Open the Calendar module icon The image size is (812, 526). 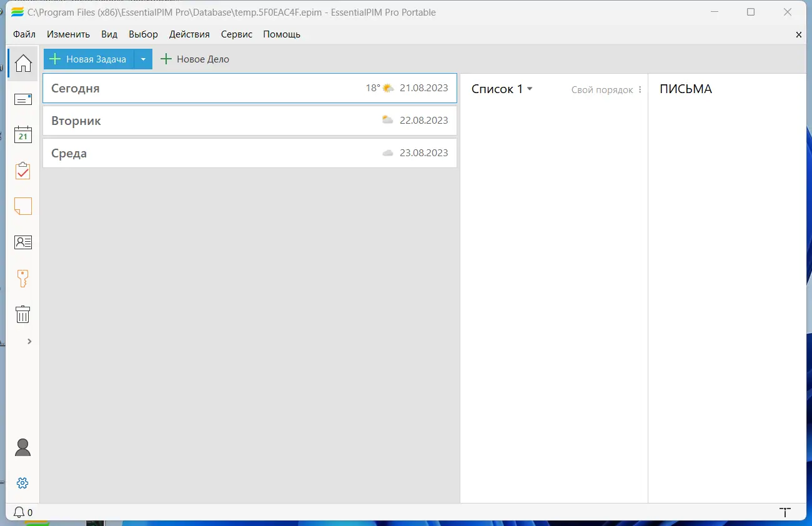point(22,135)
